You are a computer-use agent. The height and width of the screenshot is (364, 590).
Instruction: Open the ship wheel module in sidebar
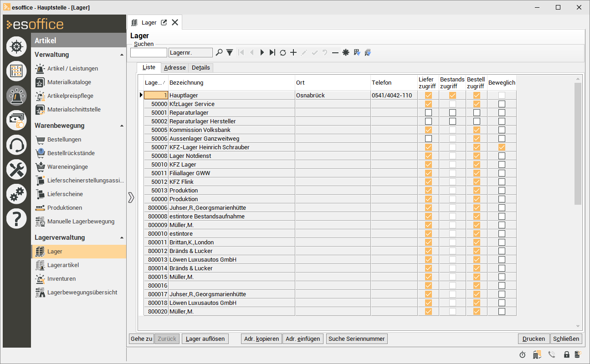pos(16,46)
